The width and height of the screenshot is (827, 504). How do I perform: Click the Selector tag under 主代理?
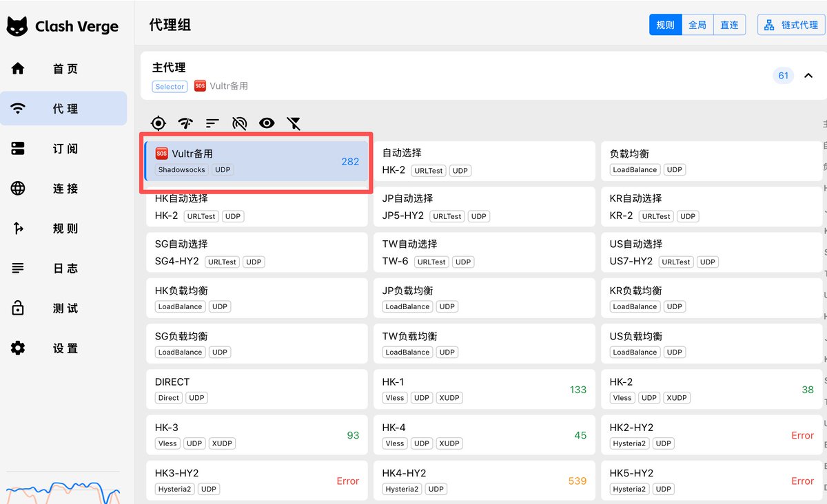(x=170, y=87)
